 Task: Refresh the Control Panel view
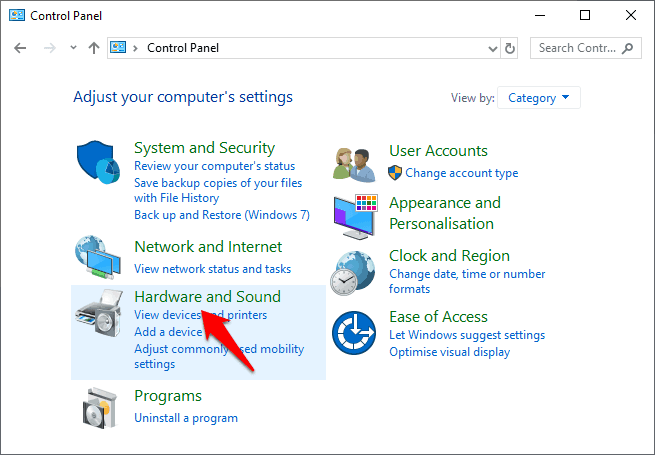click(x=510, y=48)
